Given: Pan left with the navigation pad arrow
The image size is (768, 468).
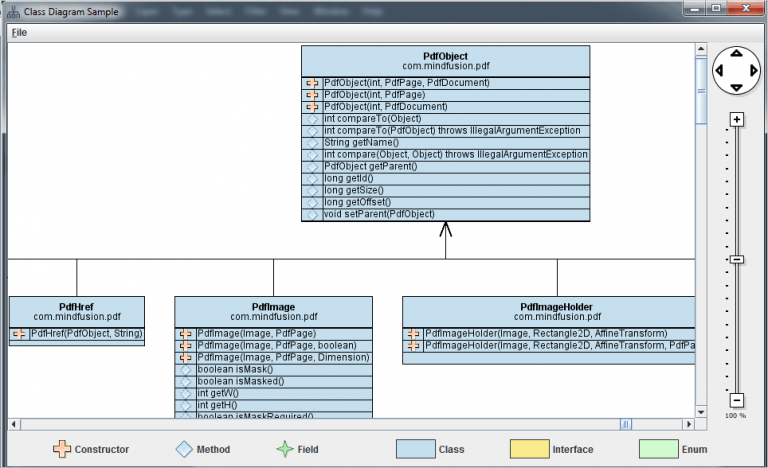Looking at the screenshot, I should [719, 71].
